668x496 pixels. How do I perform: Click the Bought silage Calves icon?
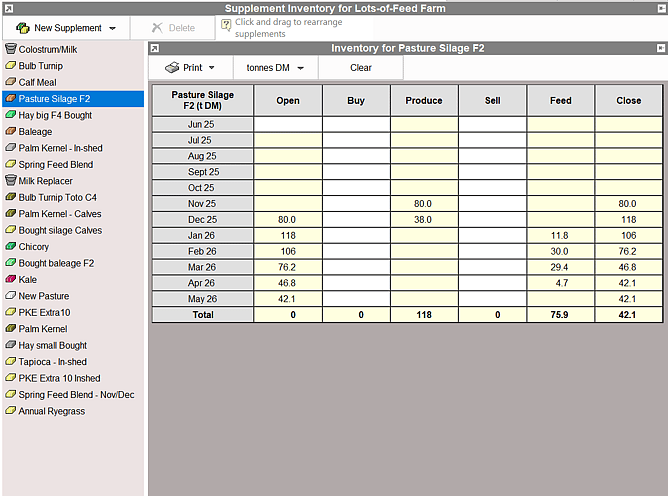point(11,230)
